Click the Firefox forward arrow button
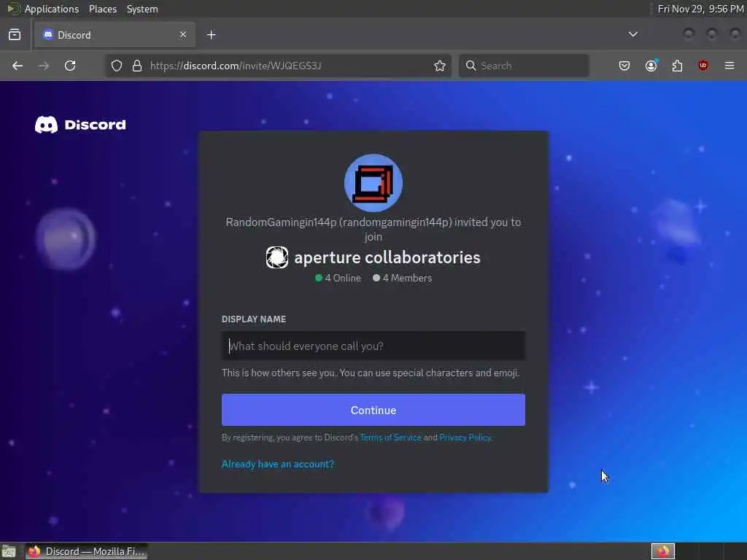 [44, 66]
